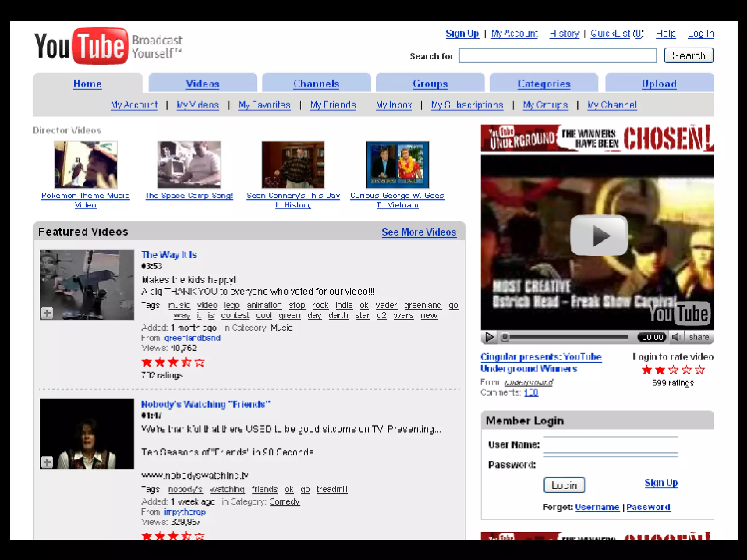Click the video progress seek bar
This screenshot has height=560, width=747.
coord(568,337)
